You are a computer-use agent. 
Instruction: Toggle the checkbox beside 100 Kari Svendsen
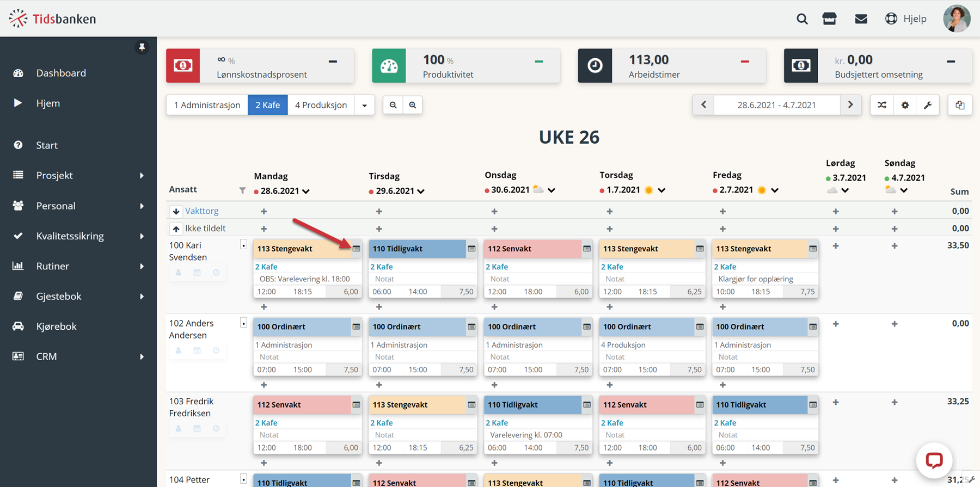243,245
